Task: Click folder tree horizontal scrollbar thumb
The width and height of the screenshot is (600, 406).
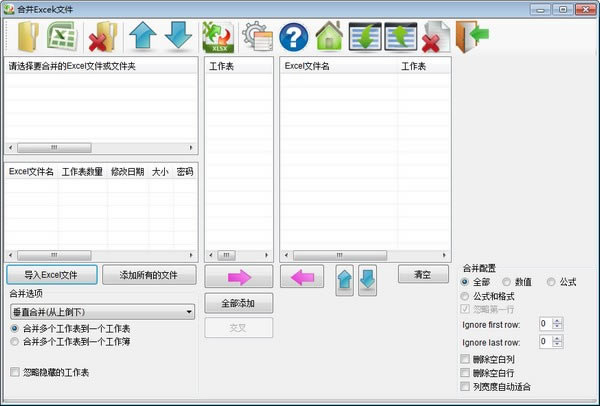Action: [x=54, y=148]
